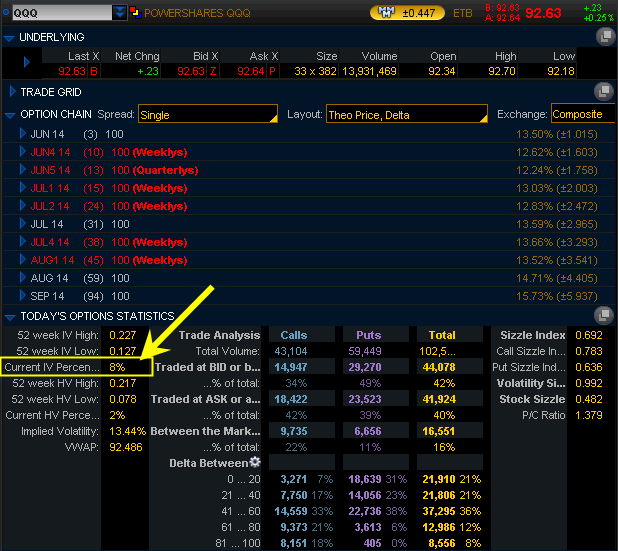Collapse the Option Chain section
This screenshot has width=618, height=551.
click(10, 115)
